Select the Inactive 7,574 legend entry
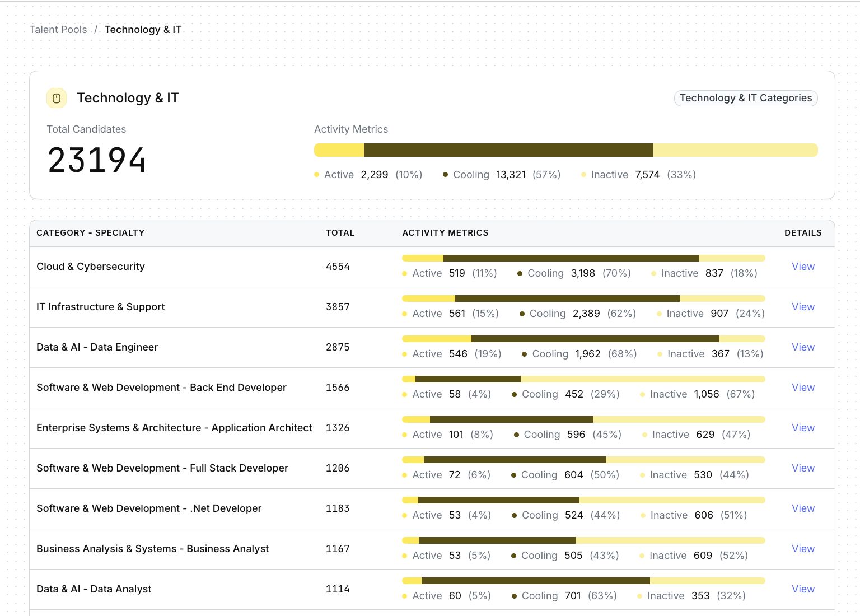 [x=638, y=175]
